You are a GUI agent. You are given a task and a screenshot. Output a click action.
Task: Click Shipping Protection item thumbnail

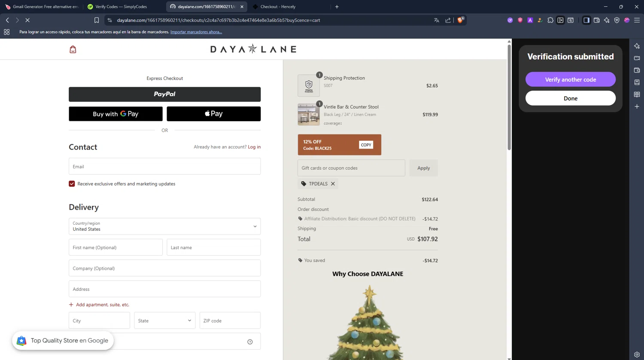click(x=309, y=85)
